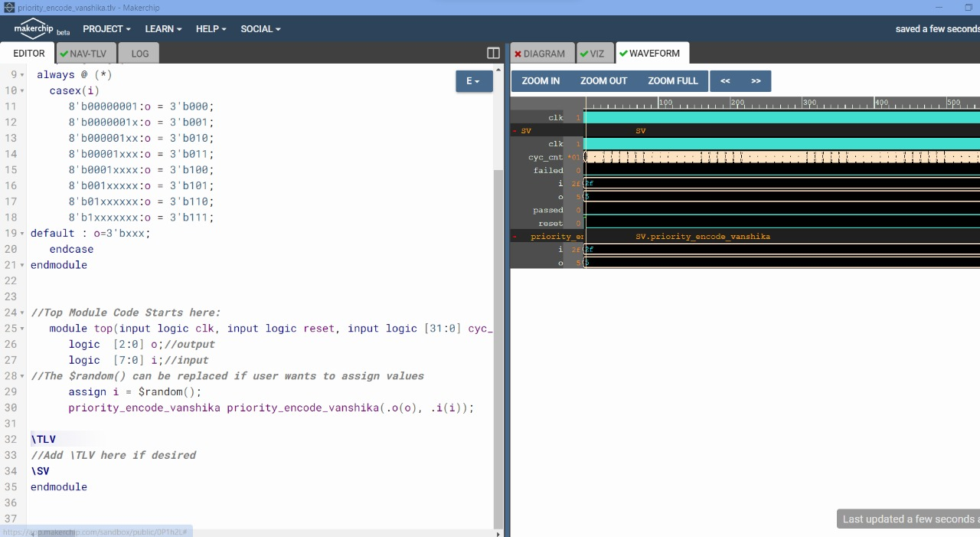Screen dimensions: 980x537
Task: Click the red X icon on DIAGRAM tab
Action: click(x=521, y=54)
